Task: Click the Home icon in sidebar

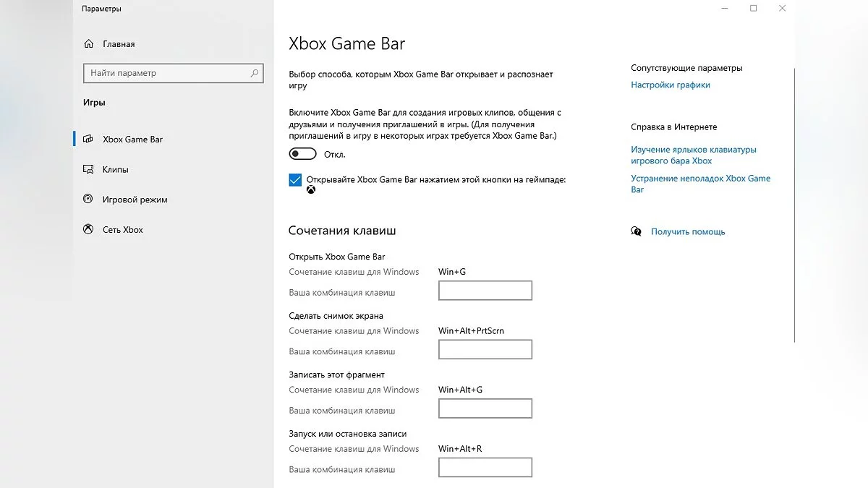Action: tap(88, 44)
